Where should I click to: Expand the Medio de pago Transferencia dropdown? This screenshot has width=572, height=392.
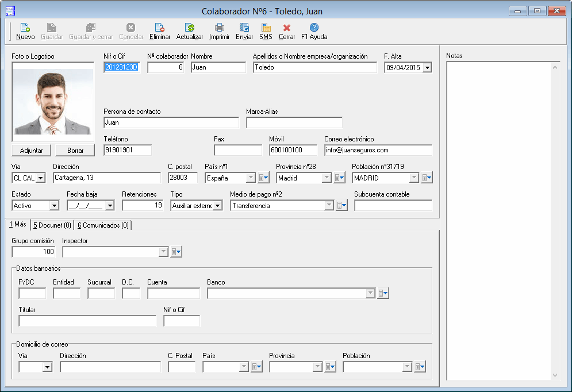(329, 206)
